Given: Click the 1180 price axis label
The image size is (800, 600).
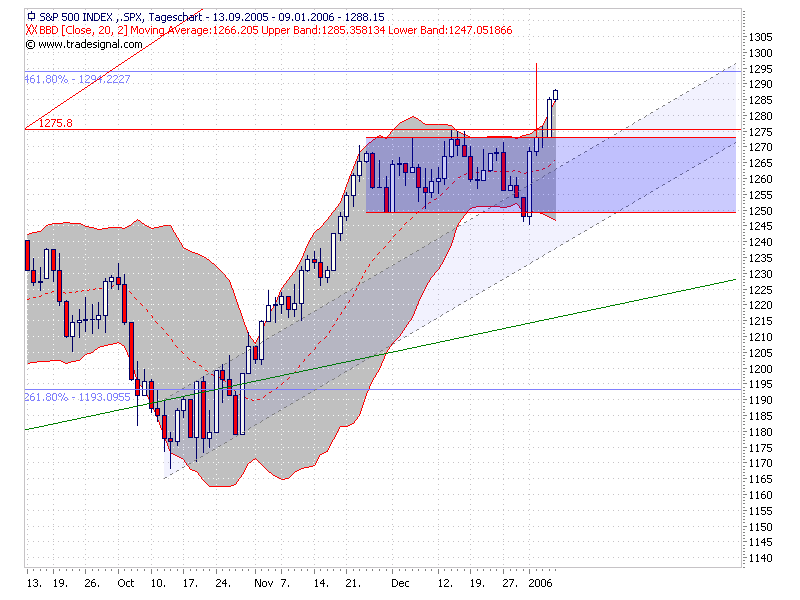Looking at the screenshot, I should click(x=760, y=432).
